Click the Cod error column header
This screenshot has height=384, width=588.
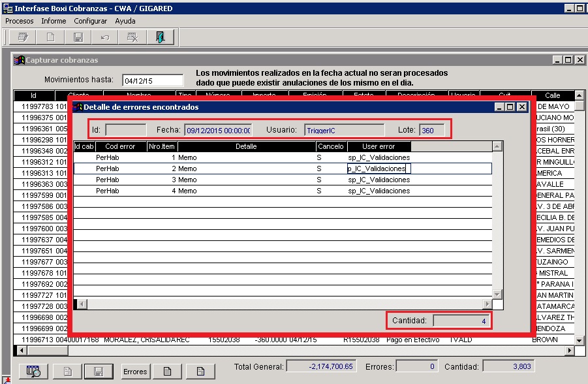(120, 147)
